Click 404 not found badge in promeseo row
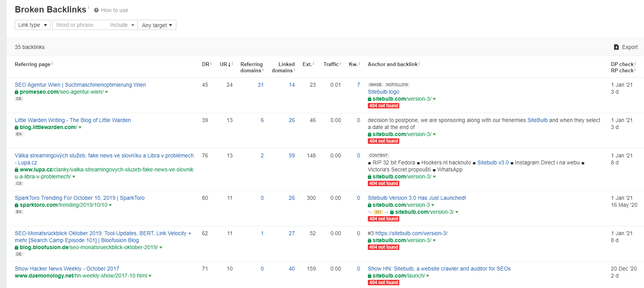This screenshot has width=644, height=288. [384, 106]
